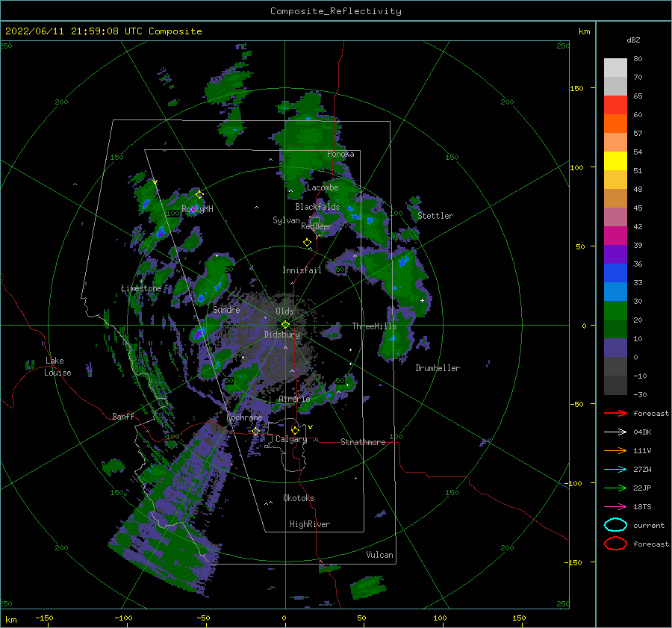The width and height of the screenshot is (672, 628).
Task: Click the red forecast arrow icon
Action: click(615, 413)
